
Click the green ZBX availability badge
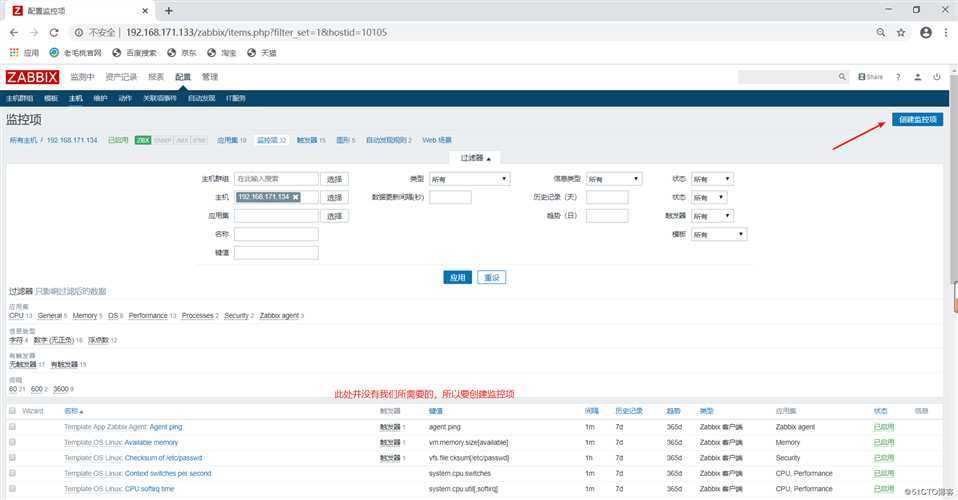[x=143, y=140]
